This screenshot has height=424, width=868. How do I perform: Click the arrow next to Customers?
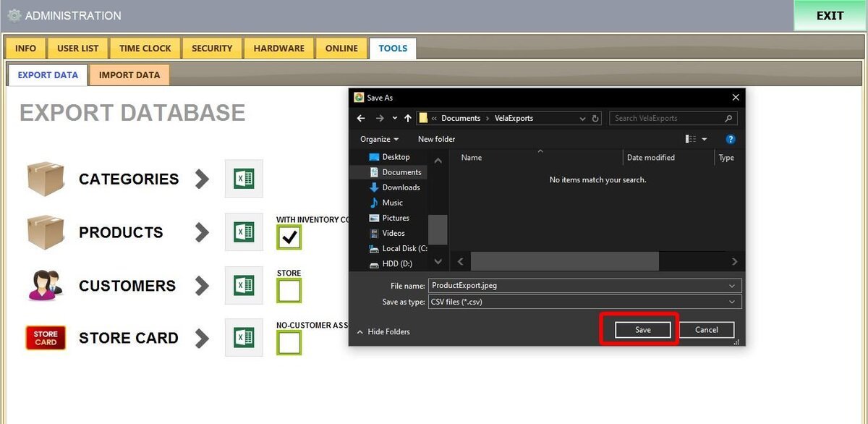click(x=203, y=285)
